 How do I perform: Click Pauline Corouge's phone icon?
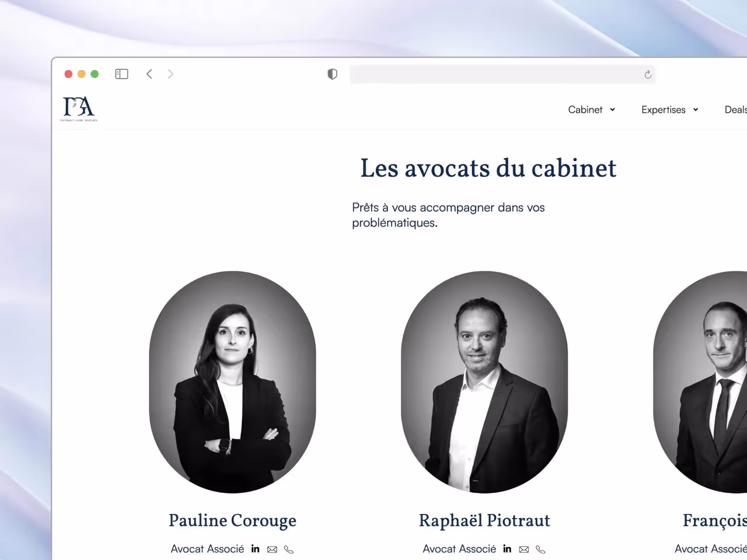tap(288, 549)
